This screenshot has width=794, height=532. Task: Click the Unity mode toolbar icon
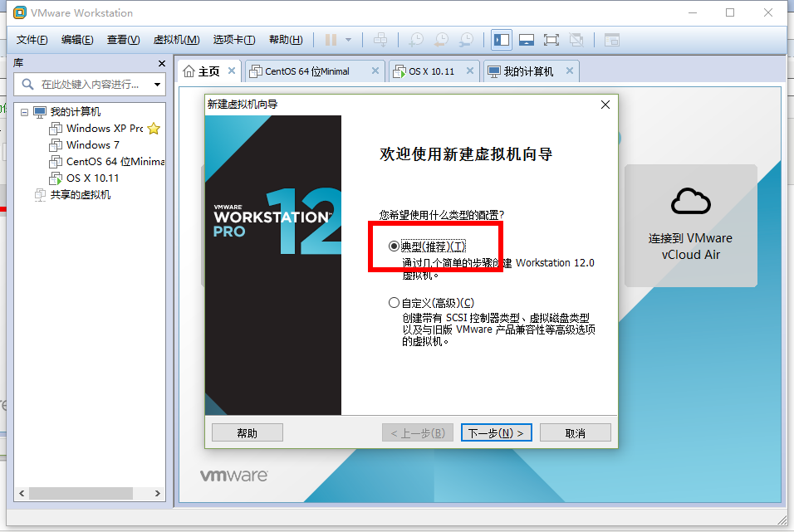click(x=576, y=40)
